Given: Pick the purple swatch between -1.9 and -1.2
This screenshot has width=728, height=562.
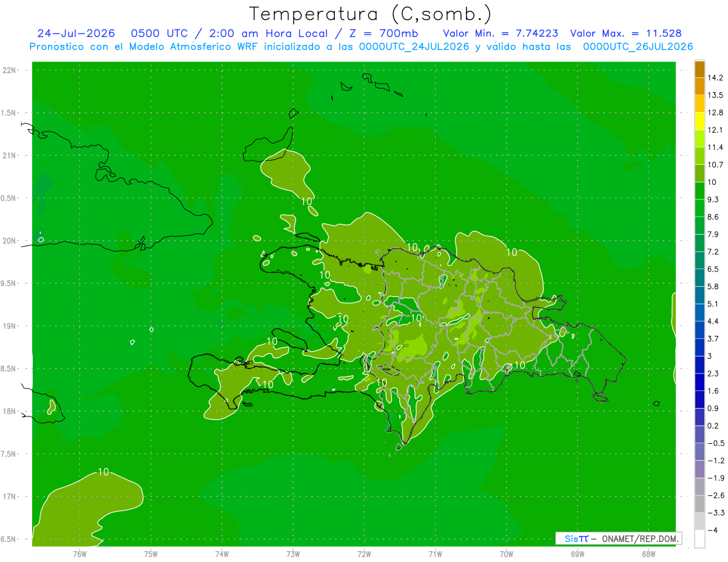Looking at the screenshot, I should [x=699, y=469].
